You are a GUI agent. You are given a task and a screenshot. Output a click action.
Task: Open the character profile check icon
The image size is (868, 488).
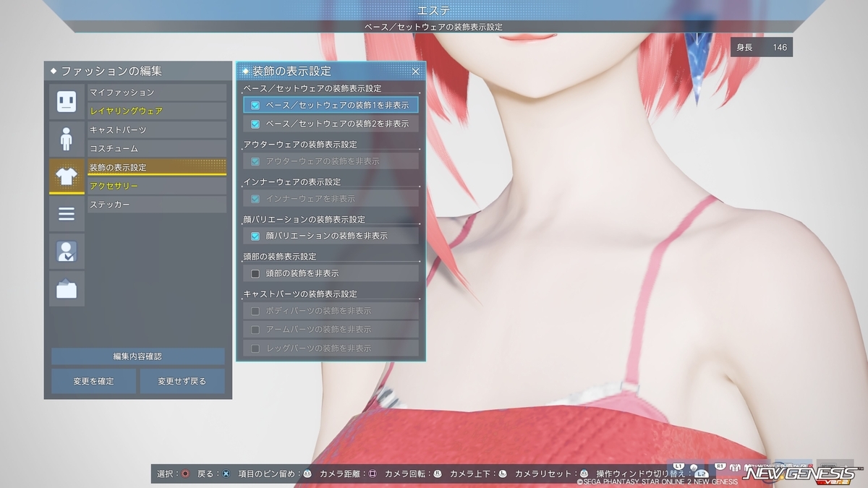tap(67, 252)
